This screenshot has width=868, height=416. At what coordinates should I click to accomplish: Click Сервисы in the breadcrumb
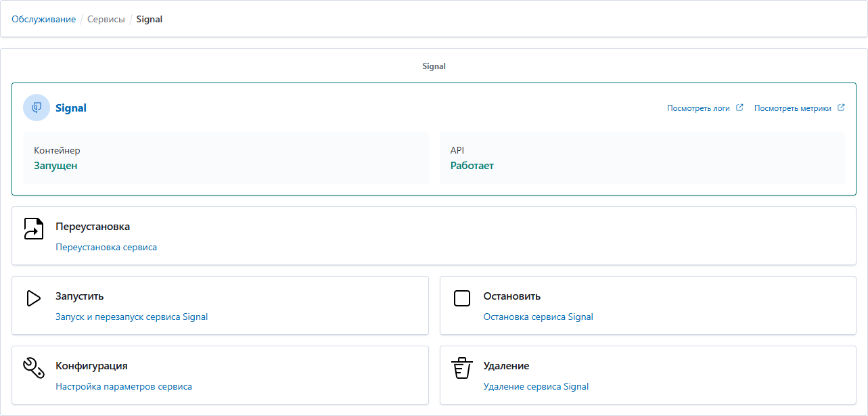106,19
